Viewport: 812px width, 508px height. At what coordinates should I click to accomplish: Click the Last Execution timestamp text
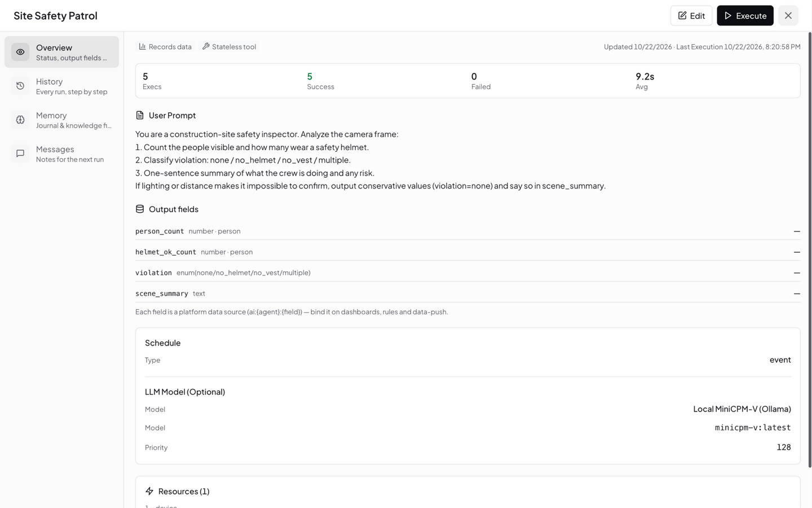[739, 47]
